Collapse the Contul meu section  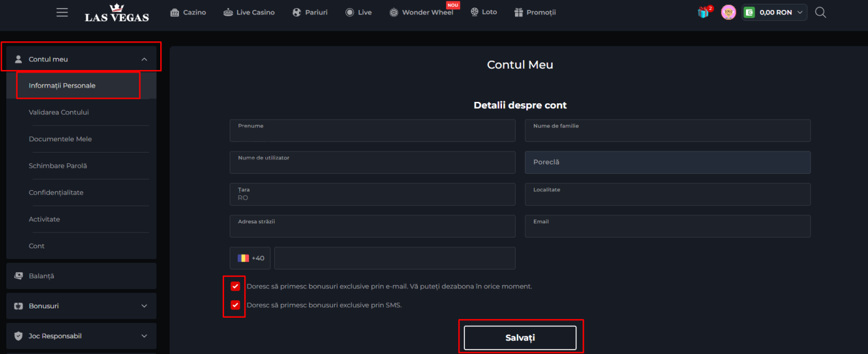pyautogui.click(x=144, y=59)
